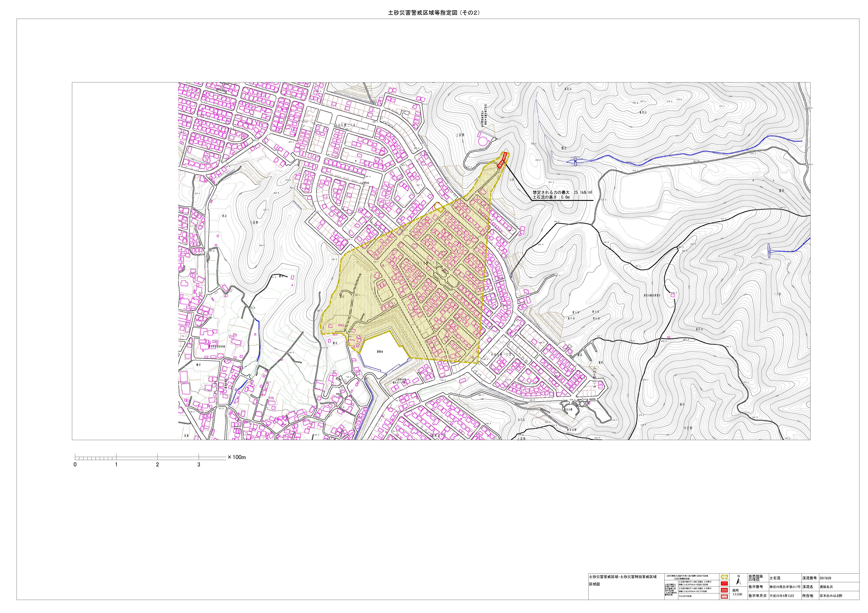Click the scale value 1:2,500

click(x=737, y=594)
